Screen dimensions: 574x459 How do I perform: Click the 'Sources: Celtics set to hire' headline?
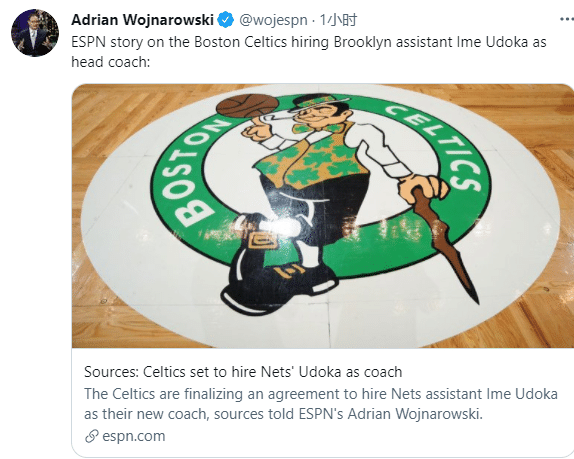click(x=243, y=372)
